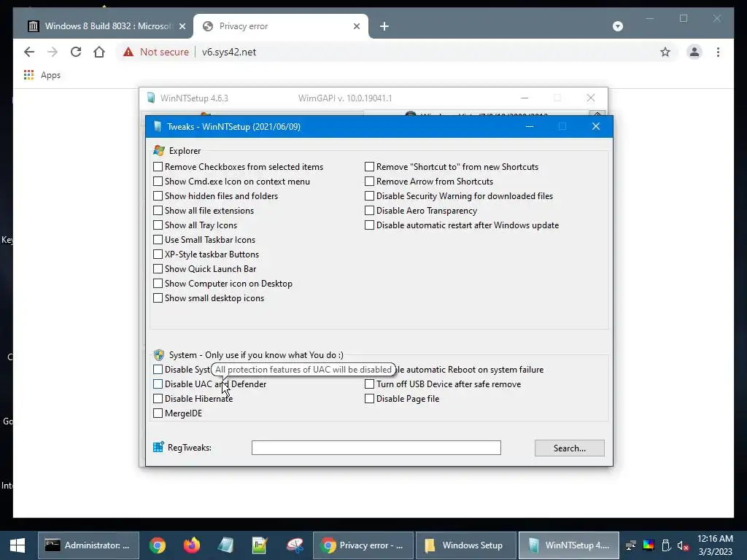Open Apps shortcut in bookmarks bar

42,75
